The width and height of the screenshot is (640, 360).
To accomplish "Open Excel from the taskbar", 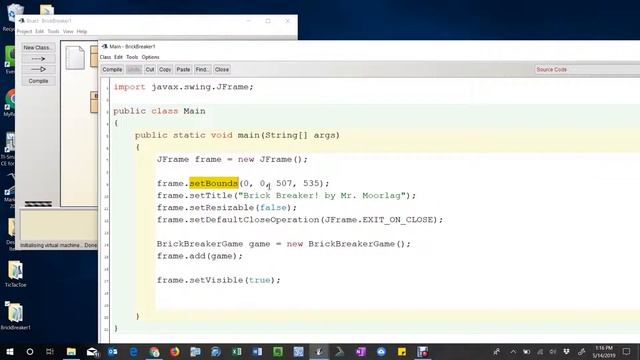I will [237, 351].
